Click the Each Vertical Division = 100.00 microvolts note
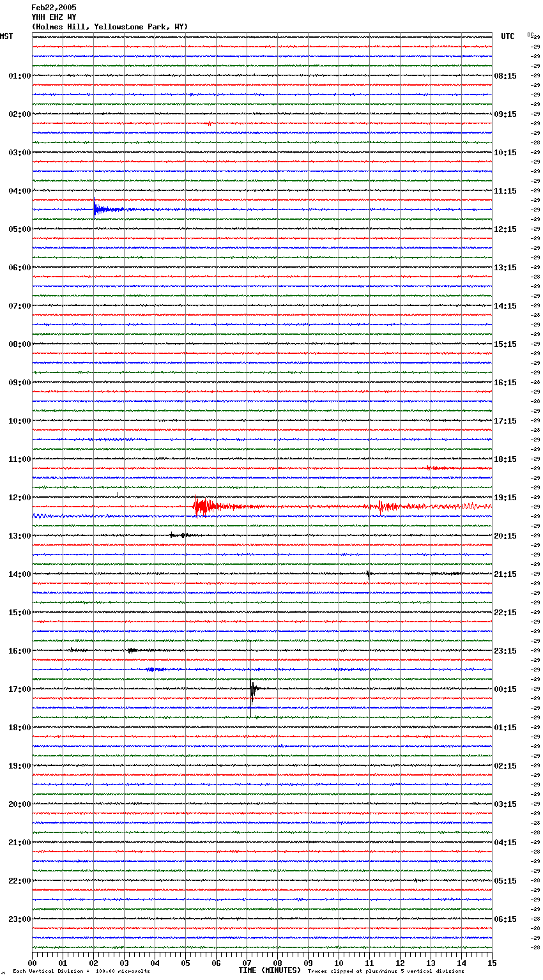 click(x=81, y=972)
